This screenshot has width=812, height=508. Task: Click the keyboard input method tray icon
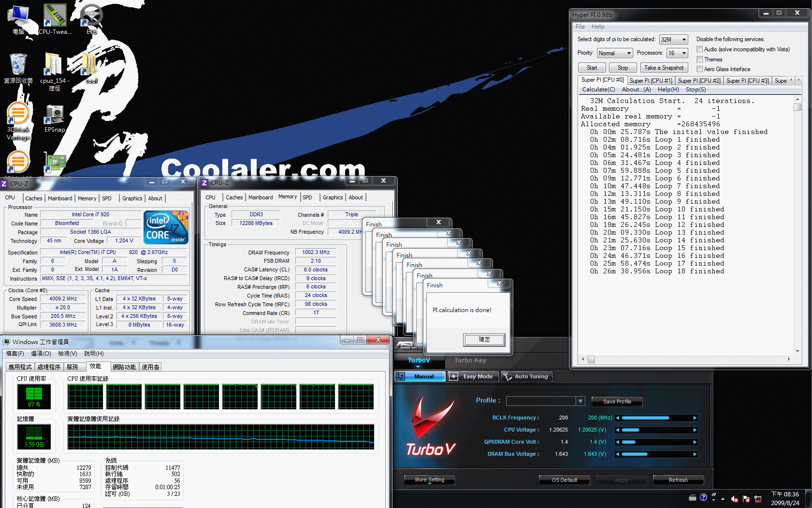point(693,497)
